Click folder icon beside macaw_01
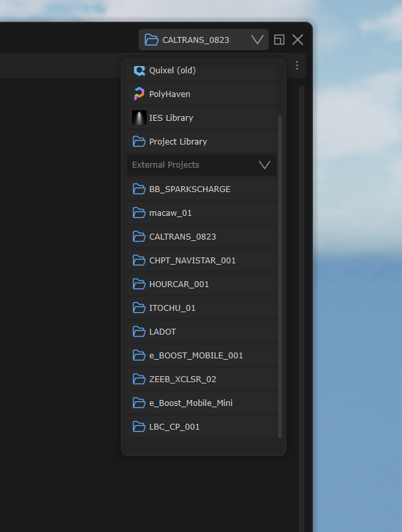Screen dimensions: 402x532 [x=139, y=213]
